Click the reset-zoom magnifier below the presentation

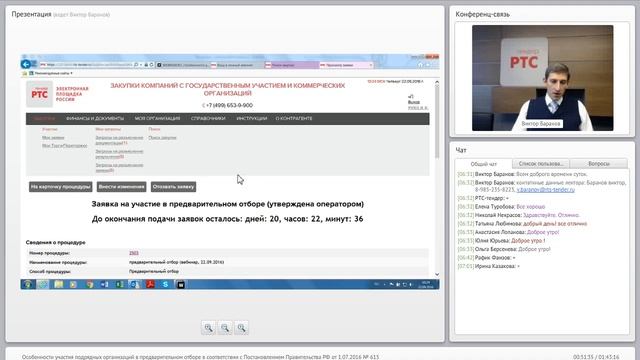point(241,328)
